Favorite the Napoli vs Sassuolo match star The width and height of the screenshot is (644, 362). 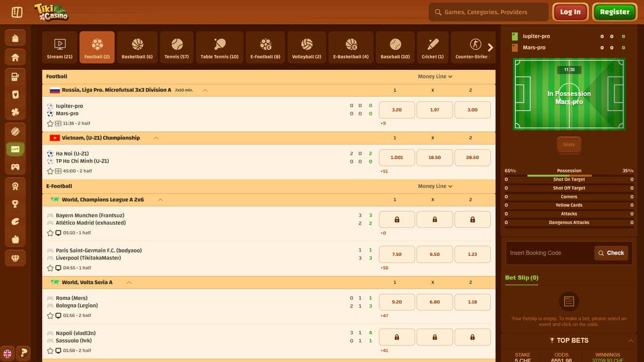(50, 350)
